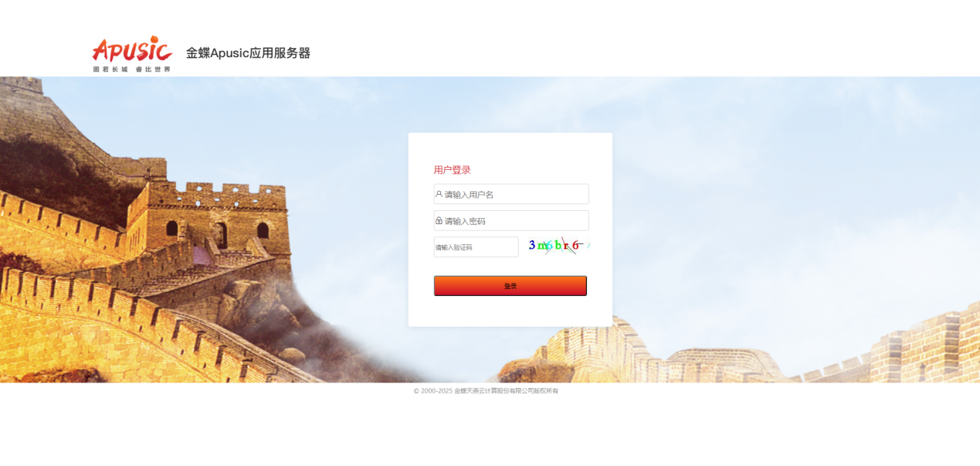Focus the 请输入密码 password field
980x466 pixels.
tap(511, 220)
